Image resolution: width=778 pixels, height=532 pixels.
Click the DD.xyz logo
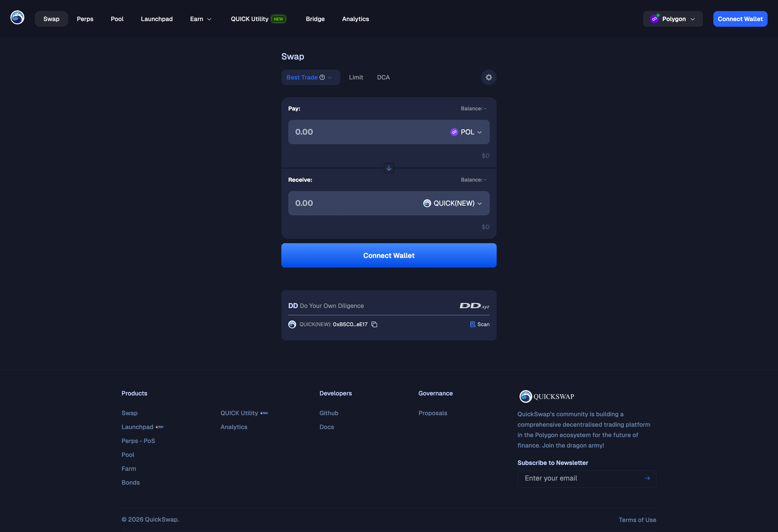tap(474, 306)
